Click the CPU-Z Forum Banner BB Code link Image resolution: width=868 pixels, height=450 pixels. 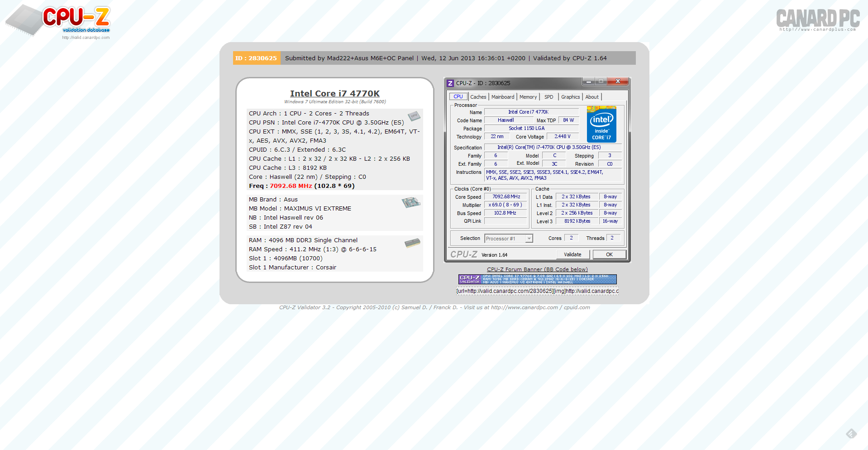coord(537,269)
